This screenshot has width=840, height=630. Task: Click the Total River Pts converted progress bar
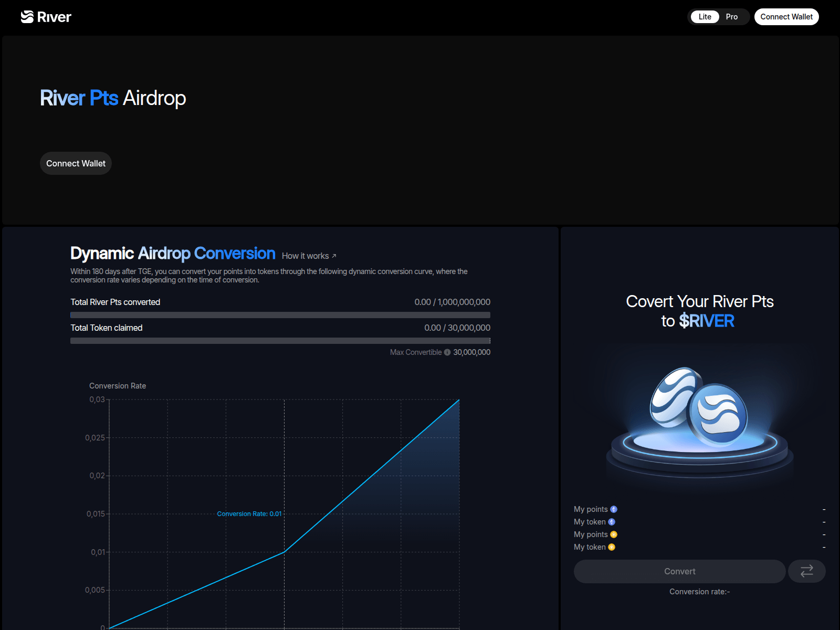pos(280,315)
